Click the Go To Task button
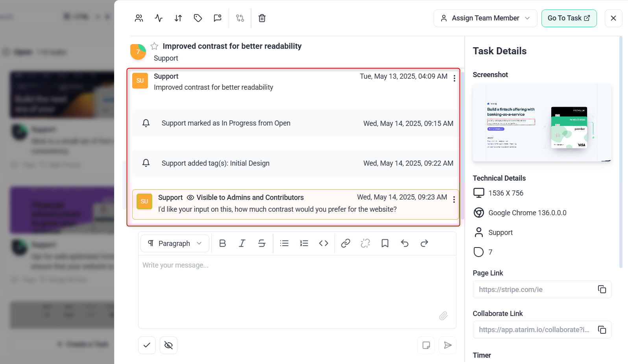This screenshot has height=364, width=628. click(x=569, y=18)
